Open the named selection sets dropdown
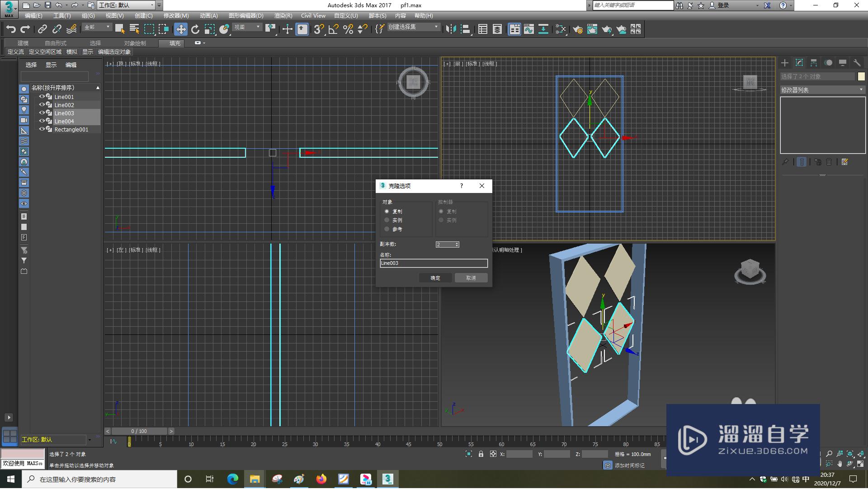Viewport: 868px width, 489px height. 413,27
